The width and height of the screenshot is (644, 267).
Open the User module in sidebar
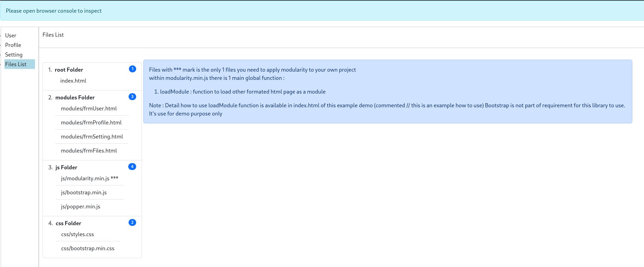[11, 35]
